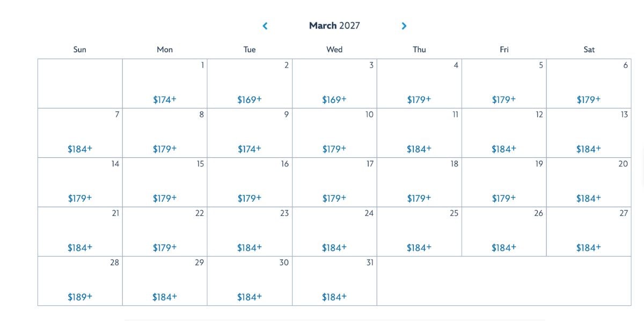The height and width of the screenshot is (322, 644).
Task: Pick Wednesday March 3 date cell
Action: [x=334, y=84]
